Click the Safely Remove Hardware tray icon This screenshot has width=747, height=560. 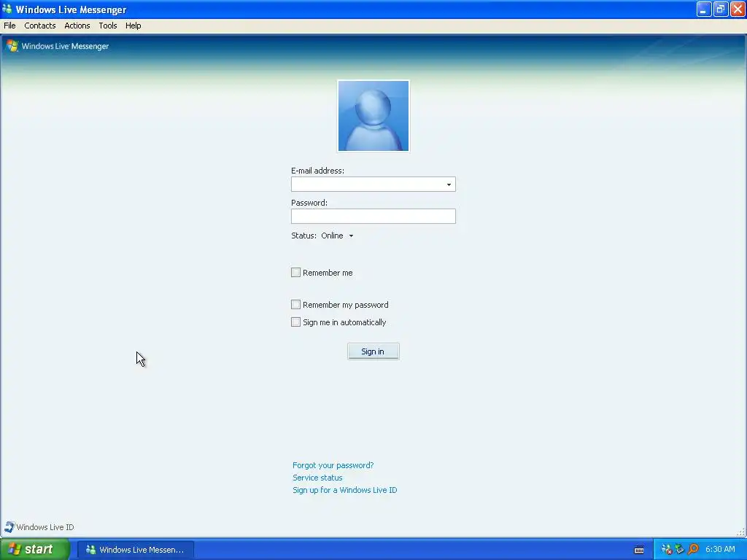(680, 550)
